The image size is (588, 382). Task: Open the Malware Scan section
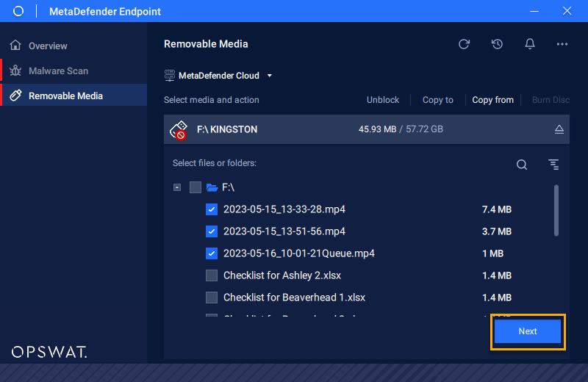point(73,71)
